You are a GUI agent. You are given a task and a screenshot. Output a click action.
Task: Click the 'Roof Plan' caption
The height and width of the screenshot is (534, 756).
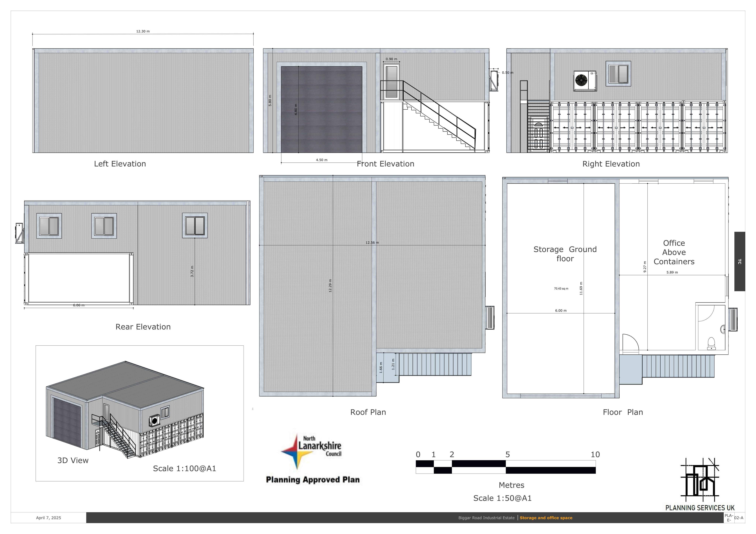368,412
